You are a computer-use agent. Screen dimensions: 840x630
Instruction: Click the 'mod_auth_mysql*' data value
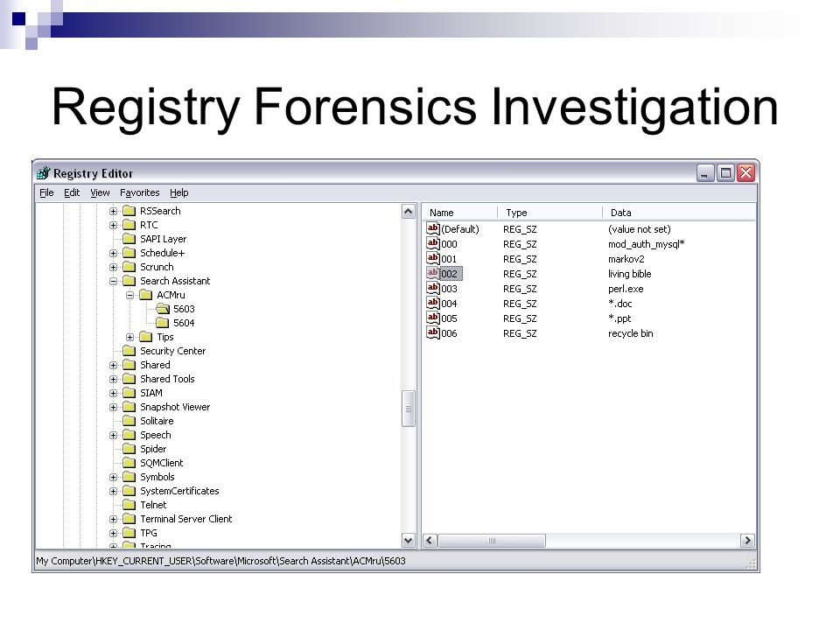[646, 244]
